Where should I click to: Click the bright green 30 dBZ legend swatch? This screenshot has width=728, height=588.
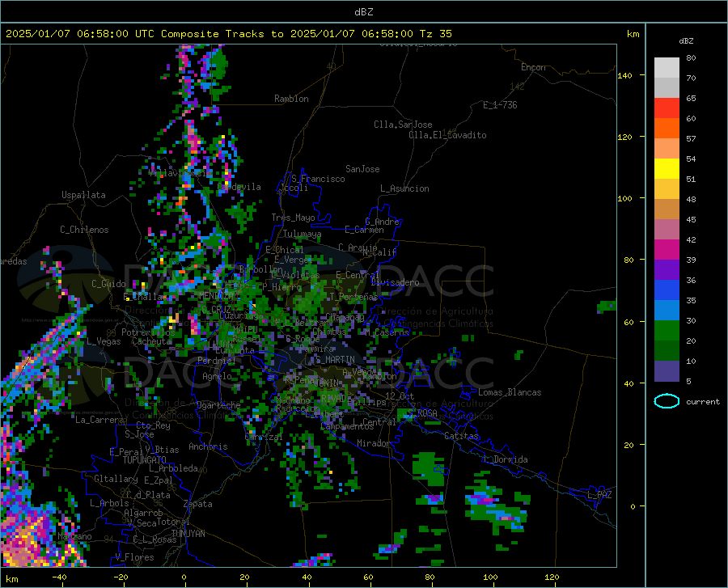tap(667, 331)
